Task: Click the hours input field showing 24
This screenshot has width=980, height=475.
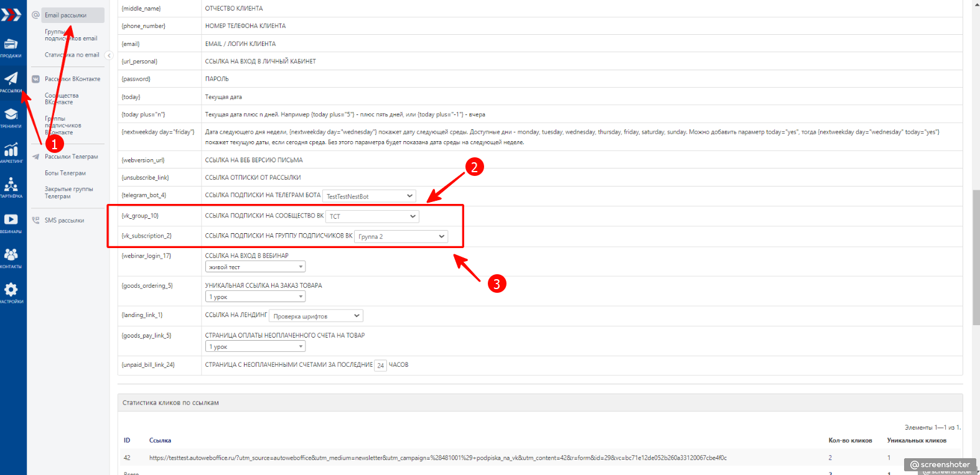Action: [x=380, y=365]
